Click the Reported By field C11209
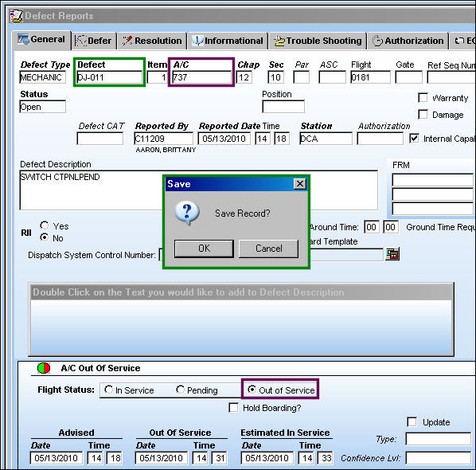This screenshot has width=476, height=470. coord(163,139)
